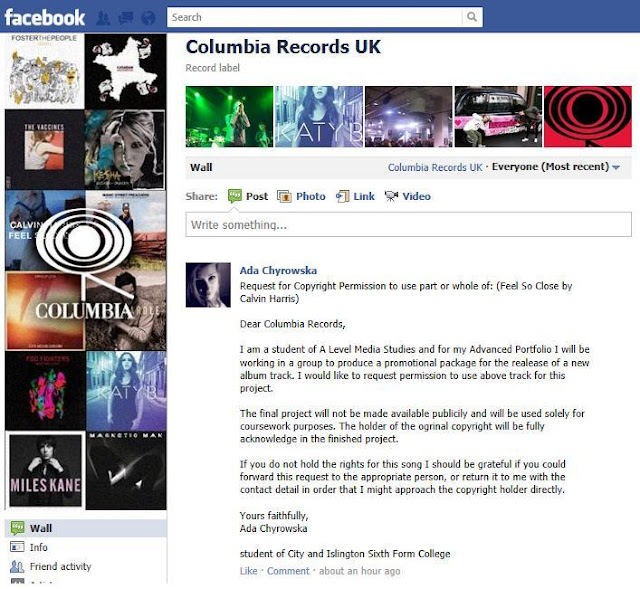Click the search magnifier button
Image resolution: width=640 pixels, height=589 pixels.
[x=472, y=17]
